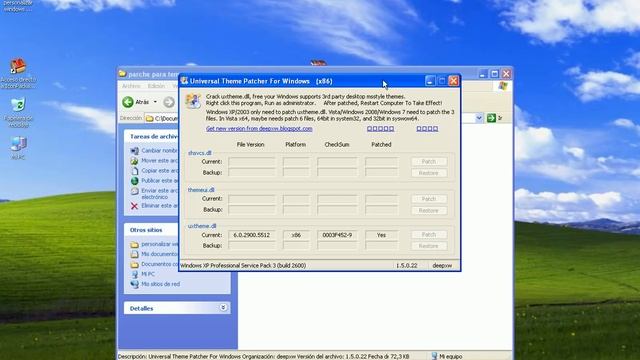This screenshot has width=640, height=360.
Task: Click the green Ir go button icon
Action: coord(491,118)
